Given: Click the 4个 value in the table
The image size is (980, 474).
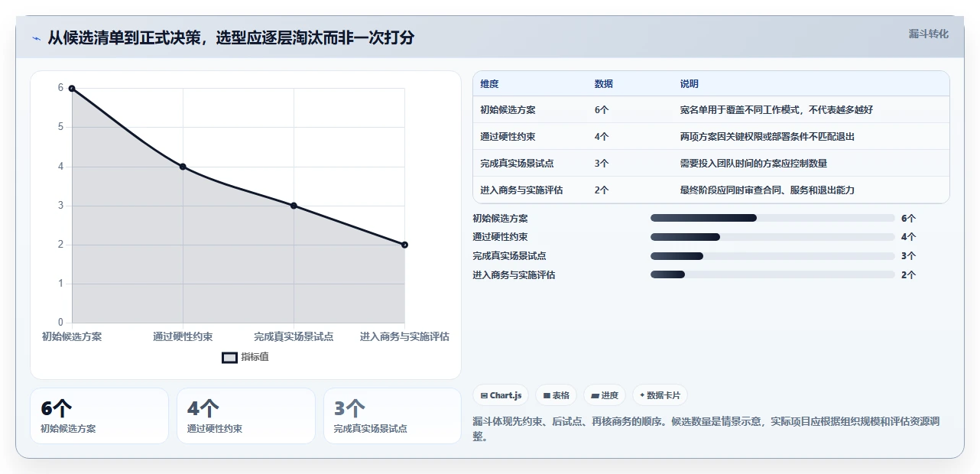Looking at the screenshot, I should [602, 137].
